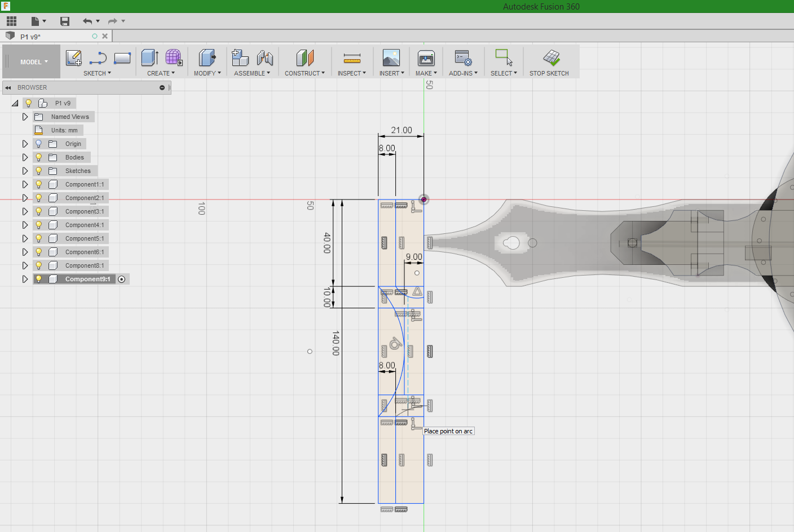
Task: Toggle visibility bulb for Component5:1
Action: point(39,238)
